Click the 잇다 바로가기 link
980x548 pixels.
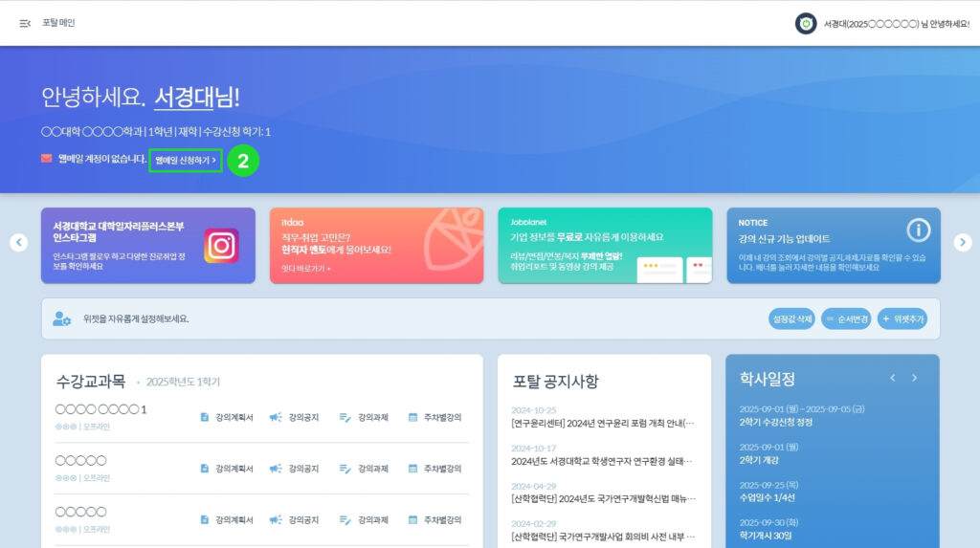[305, 269]
